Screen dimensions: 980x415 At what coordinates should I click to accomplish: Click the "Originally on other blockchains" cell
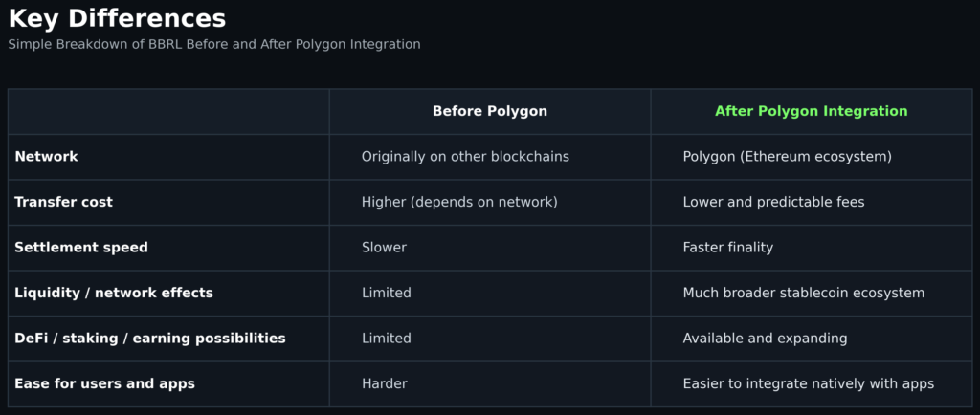465,156
